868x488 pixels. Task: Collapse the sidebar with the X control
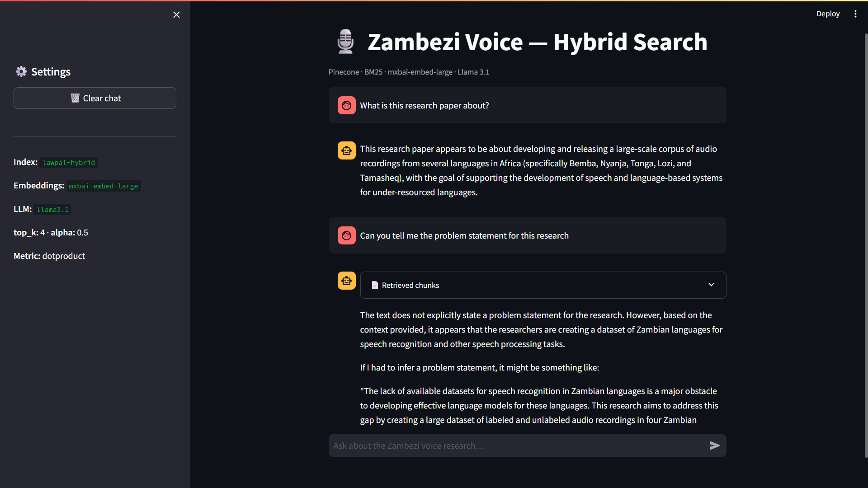(x=176, y=14)
